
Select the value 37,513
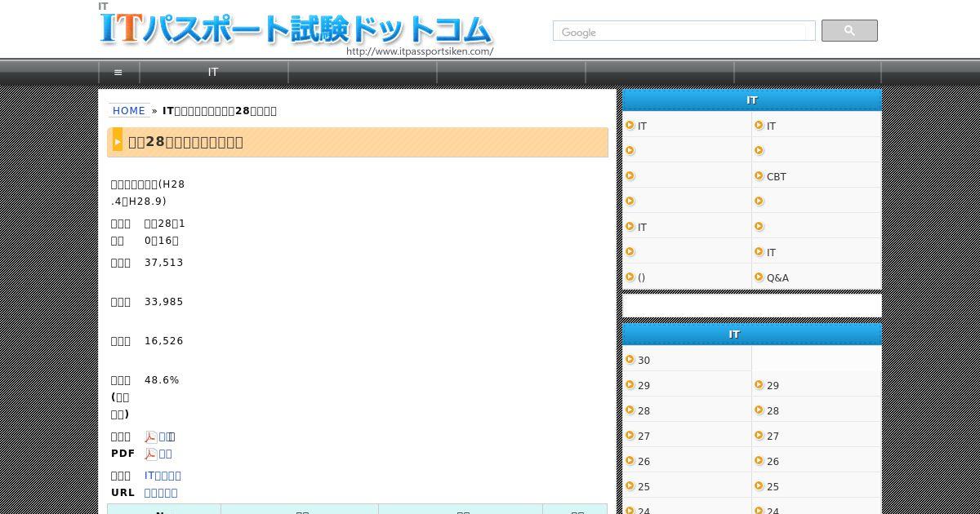click(164, 263)
